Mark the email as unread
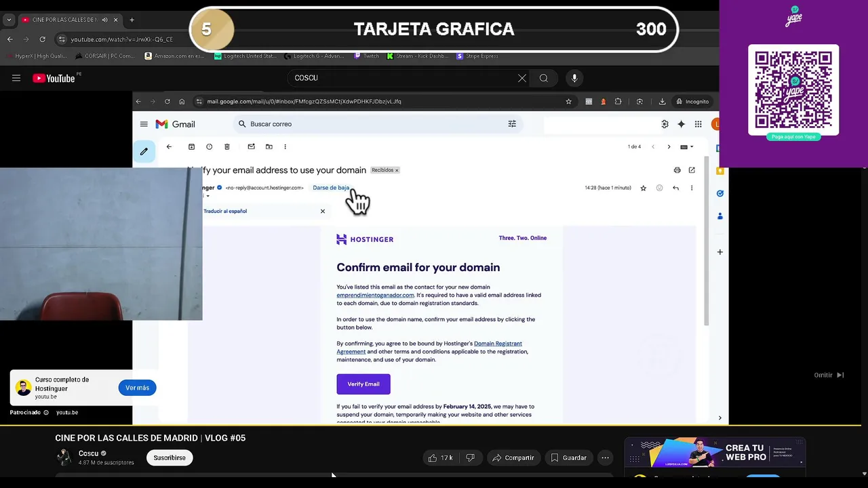868x488 pixels. (x=251, y=146)
